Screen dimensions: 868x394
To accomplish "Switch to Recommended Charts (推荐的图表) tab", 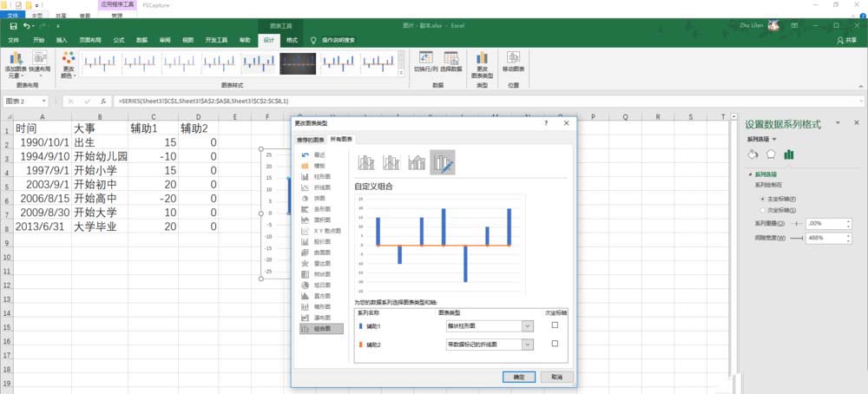I will [310, 139].
